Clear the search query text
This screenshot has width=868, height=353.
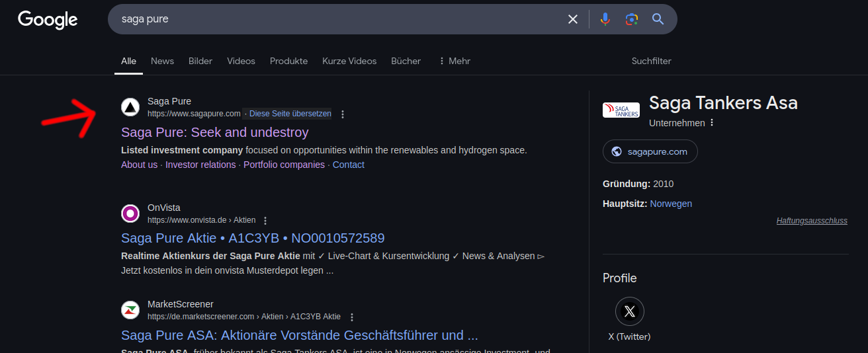[x=573, y=19]
